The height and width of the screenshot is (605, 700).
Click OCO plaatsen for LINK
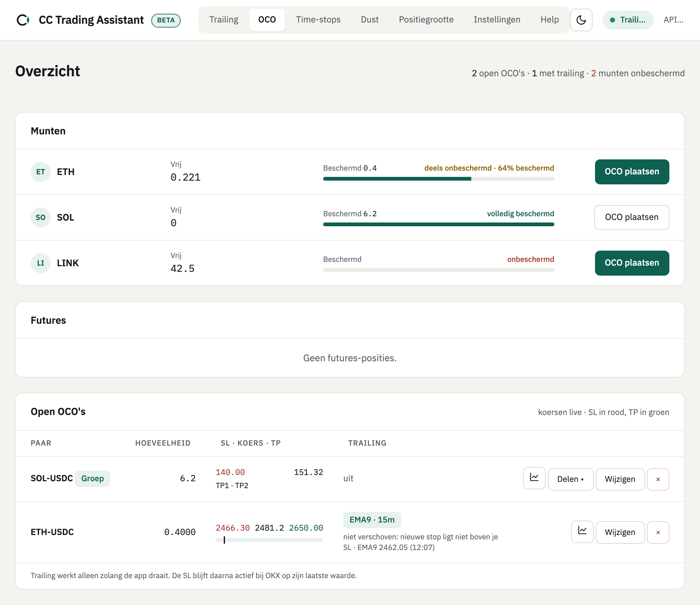point(632,263)
